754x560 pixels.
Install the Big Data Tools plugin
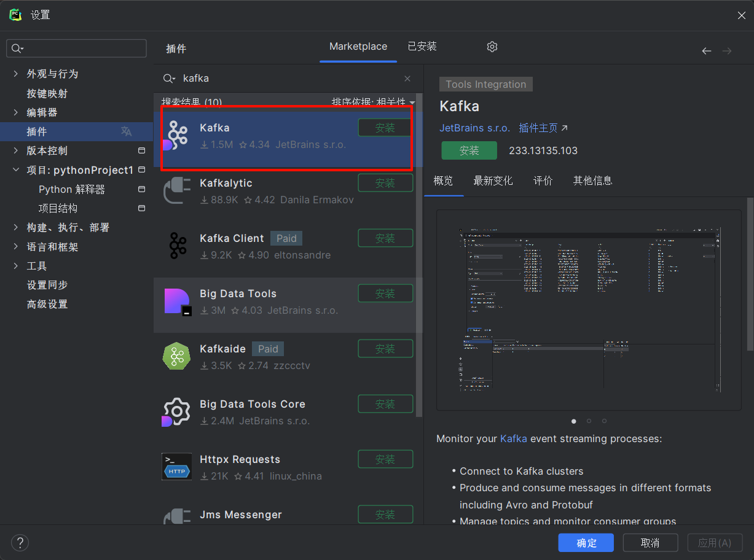pos(385,294)
